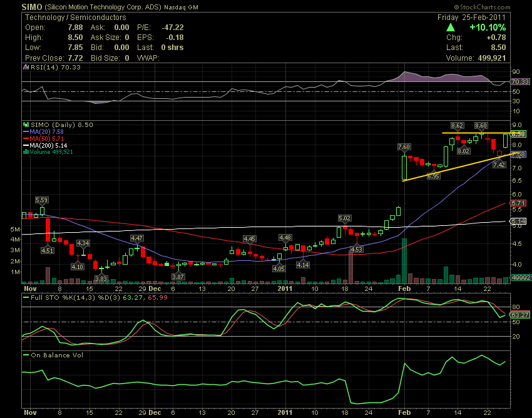Image resolution: width=532 pixels, height=418 pixels.
Task: Click the green On Balance Vol legend dash
Action: [x=26, y=355]
